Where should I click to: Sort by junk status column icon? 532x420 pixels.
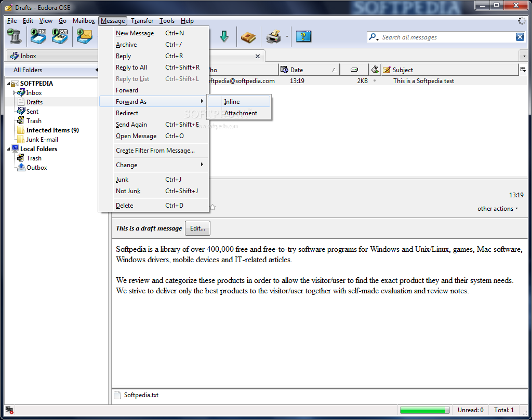(375, 70)
